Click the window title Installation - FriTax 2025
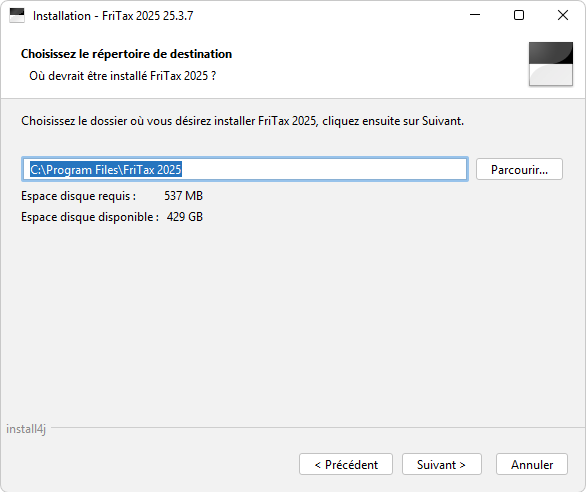The image size is (586, 492). coord(113,16)
